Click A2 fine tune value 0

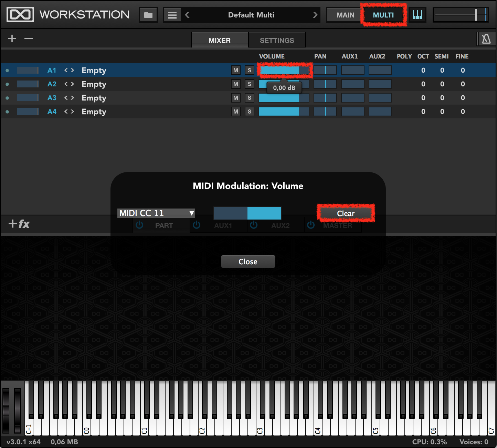463,84
